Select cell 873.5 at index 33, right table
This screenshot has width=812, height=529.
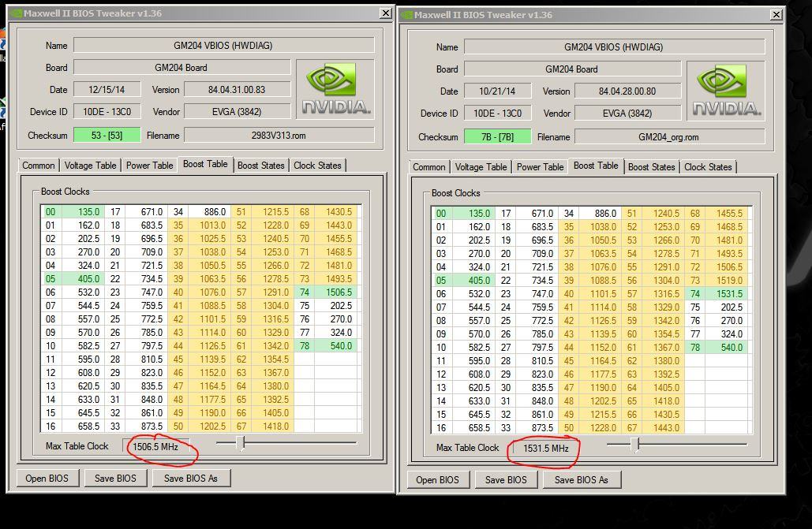[537, 427]
